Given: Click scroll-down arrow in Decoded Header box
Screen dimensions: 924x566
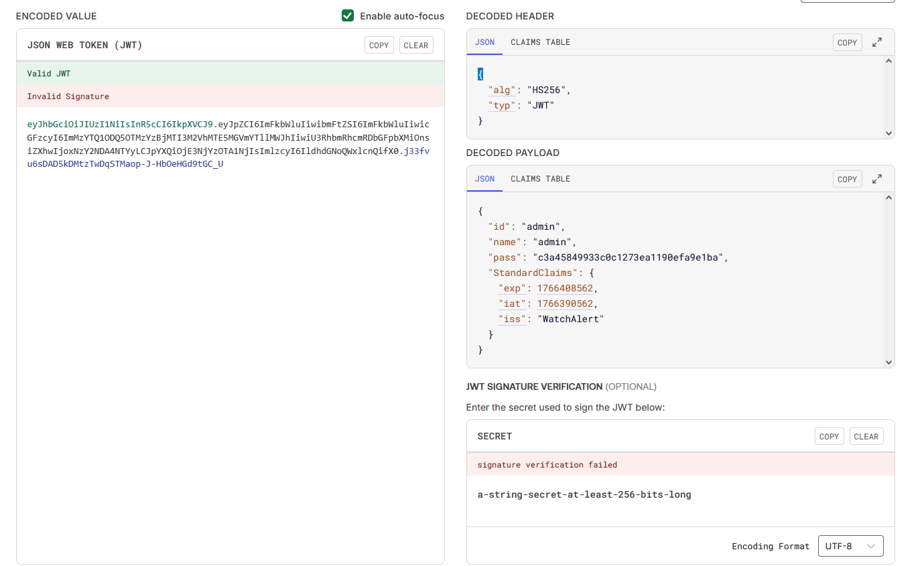Looking at the screenshot, I should (888, 133).
